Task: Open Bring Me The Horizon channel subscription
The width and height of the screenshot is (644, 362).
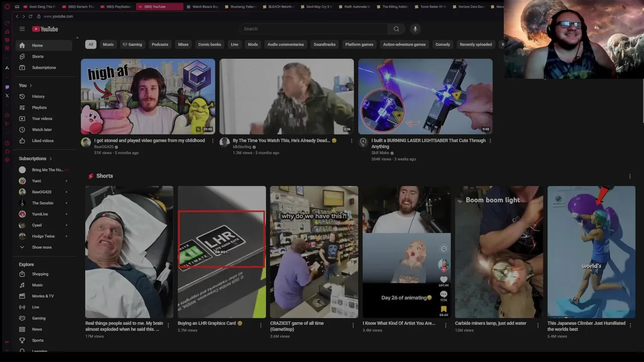Action: [x=44, y=170]
